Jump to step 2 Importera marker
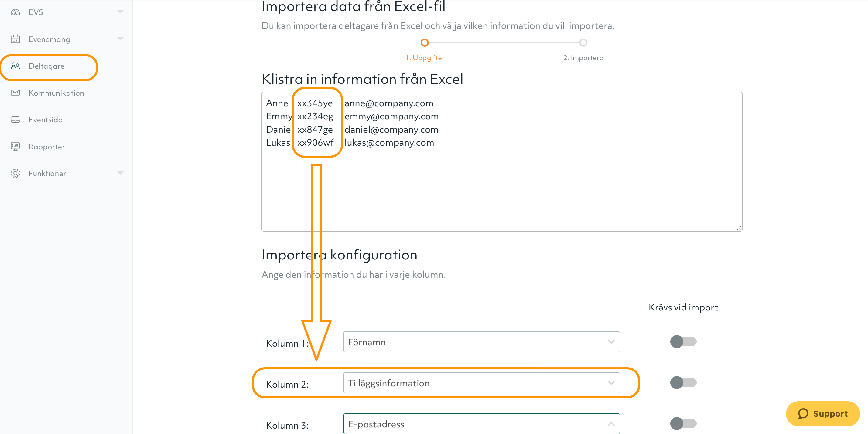The image size is (868, 434). (583, 43)
